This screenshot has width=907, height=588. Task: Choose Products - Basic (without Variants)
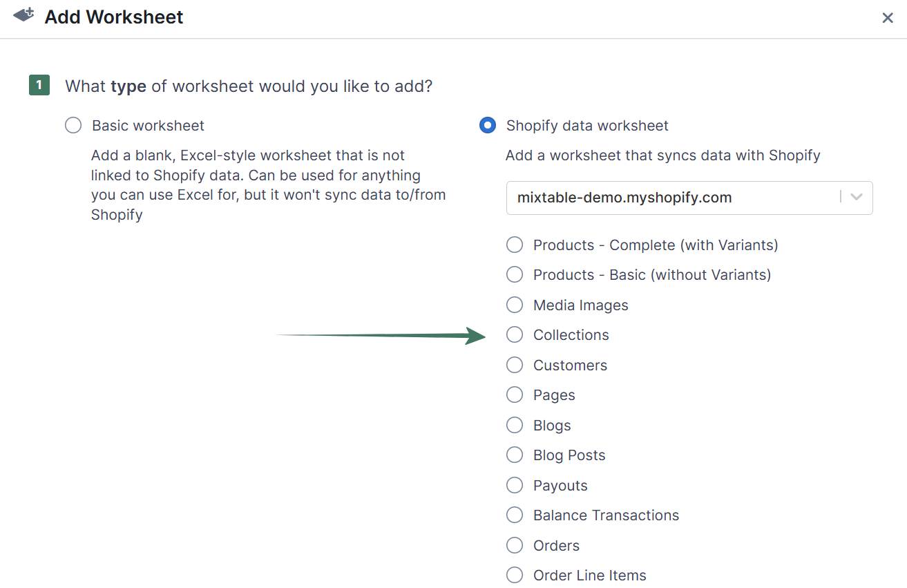pos(515,274)
